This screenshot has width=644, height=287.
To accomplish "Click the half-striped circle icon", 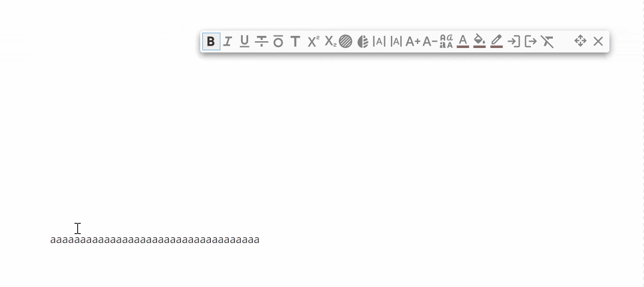I will 363,42.
